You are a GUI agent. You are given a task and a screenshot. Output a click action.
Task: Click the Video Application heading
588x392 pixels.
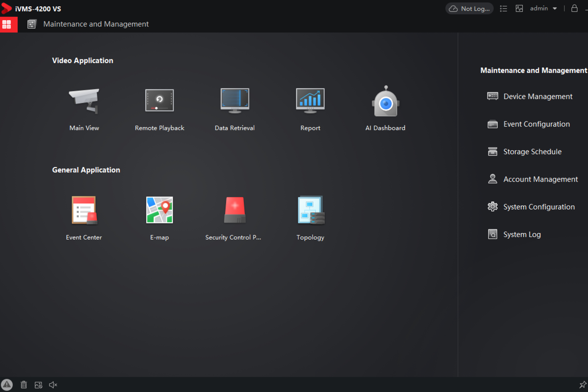[82, 61]
